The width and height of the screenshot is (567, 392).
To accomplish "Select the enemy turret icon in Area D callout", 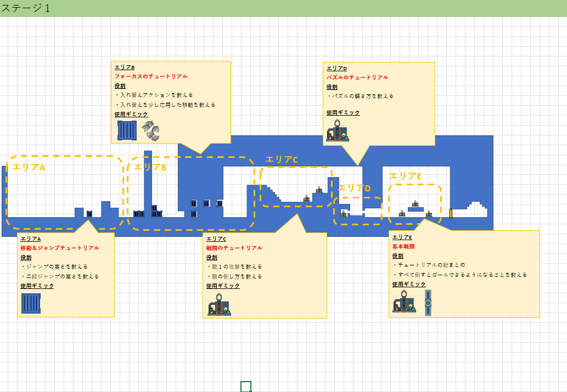I will tap(337, 131).
